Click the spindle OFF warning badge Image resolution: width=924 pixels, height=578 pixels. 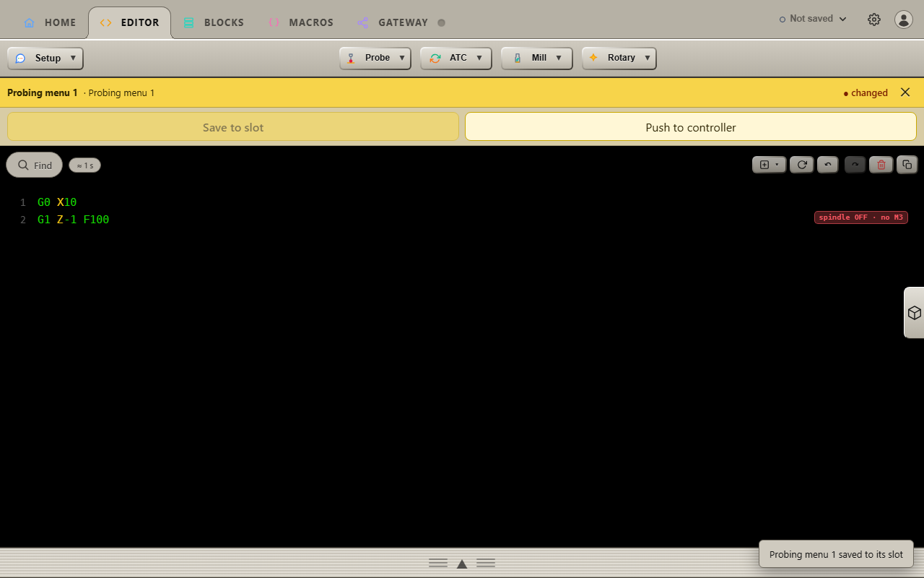(x=861, y=217)
